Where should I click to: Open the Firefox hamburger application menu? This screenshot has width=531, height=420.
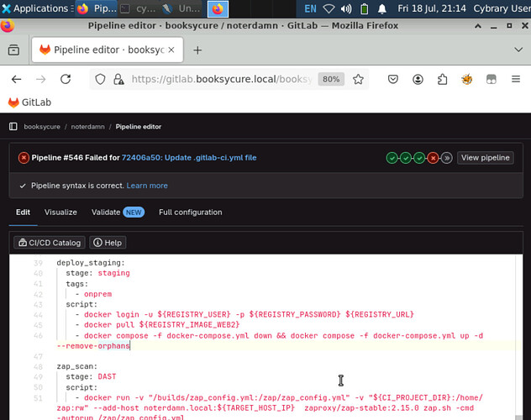click(517, 79)
